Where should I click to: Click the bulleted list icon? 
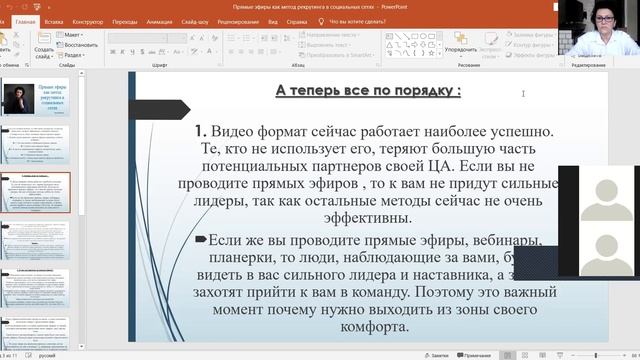pyautogui.click(x=231, y=38)
